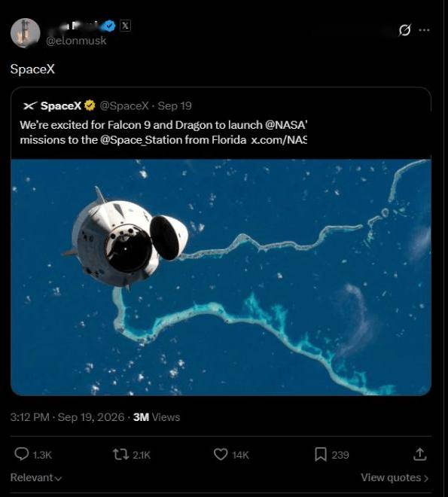Open the Grok slashed-circle icon

click(404, 30)
